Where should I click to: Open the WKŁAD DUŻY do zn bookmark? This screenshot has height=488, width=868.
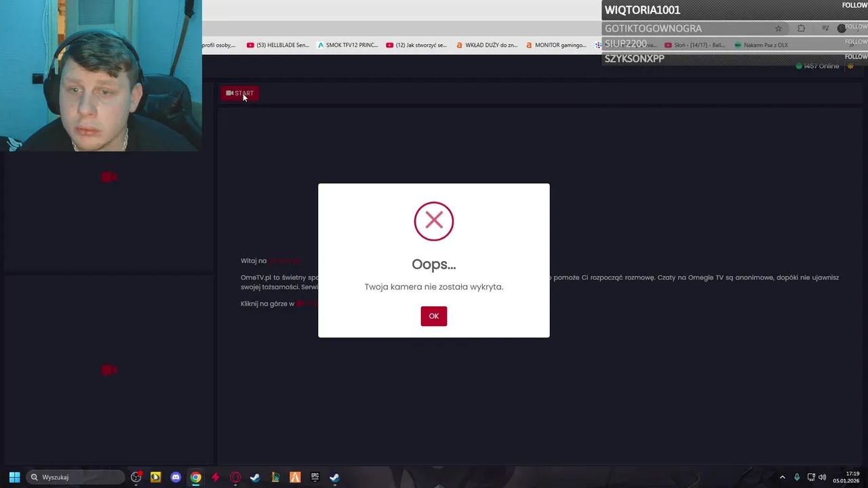[x=486, y=45]
